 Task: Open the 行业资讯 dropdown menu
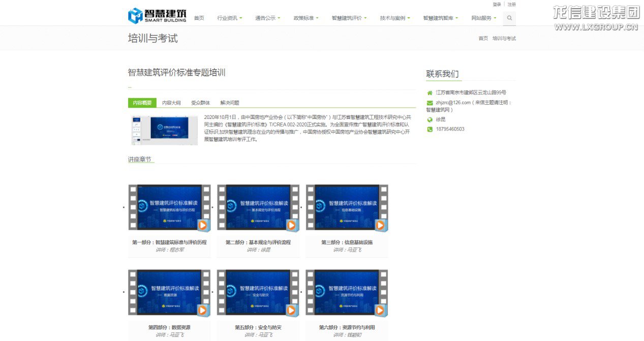pos(228,17)
